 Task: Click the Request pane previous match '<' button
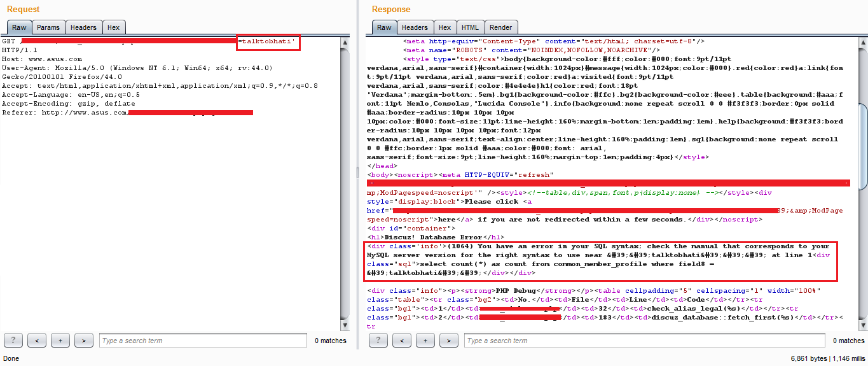(x=37, y=340)
